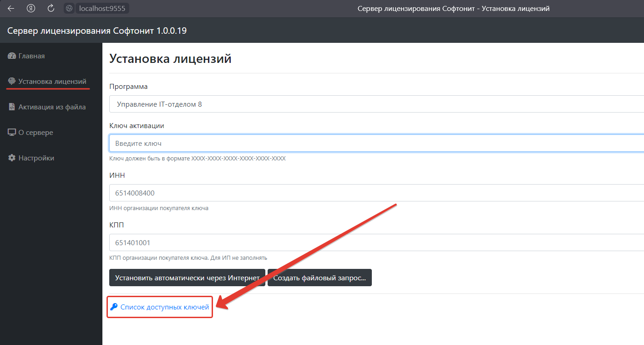Click the КПП input field

(376, 242)
